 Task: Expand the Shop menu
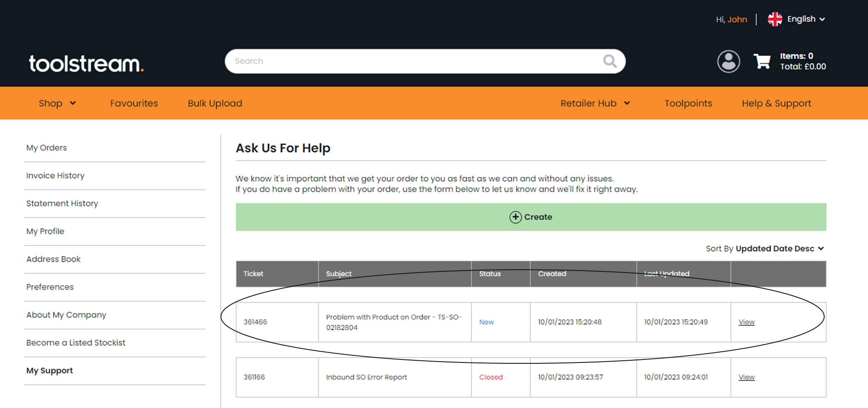click(x=57, y=103)
